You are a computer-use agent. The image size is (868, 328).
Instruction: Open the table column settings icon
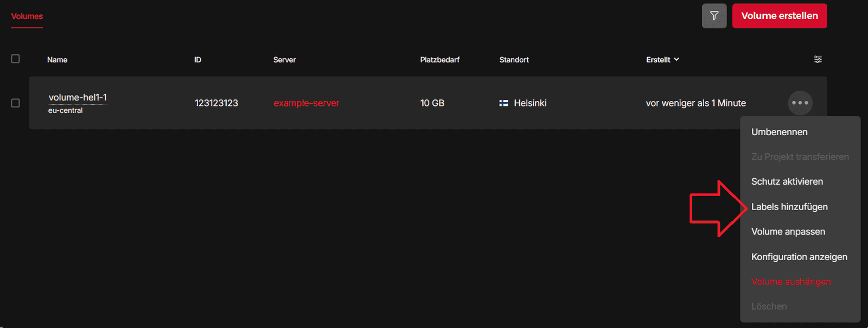pos(818,59)
